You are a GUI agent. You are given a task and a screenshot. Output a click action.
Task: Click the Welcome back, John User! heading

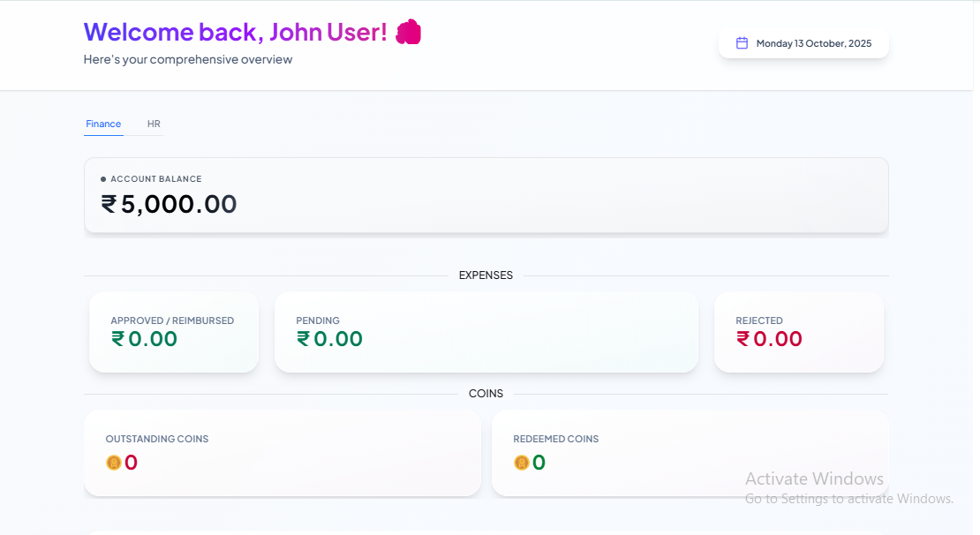[x=235, y=32]
